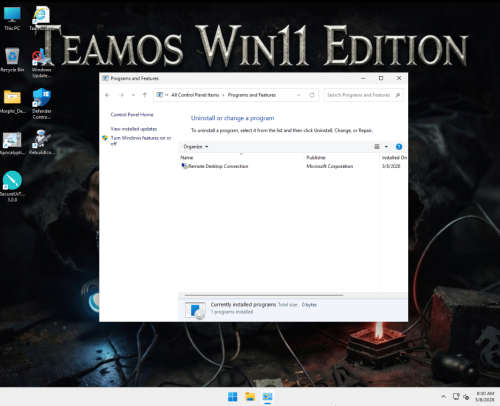Screen dimensions: 500x406
Task: Open the Control Panel Home link
Action: pyautogui.click(x=132, y=115)
